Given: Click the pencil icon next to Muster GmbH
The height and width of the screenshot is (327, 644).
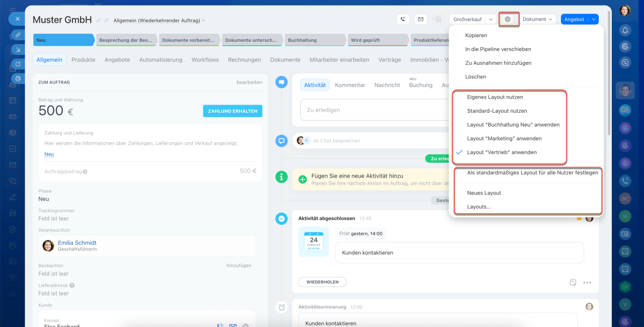Looking at the screenshot, I should (x=99, y=21).
